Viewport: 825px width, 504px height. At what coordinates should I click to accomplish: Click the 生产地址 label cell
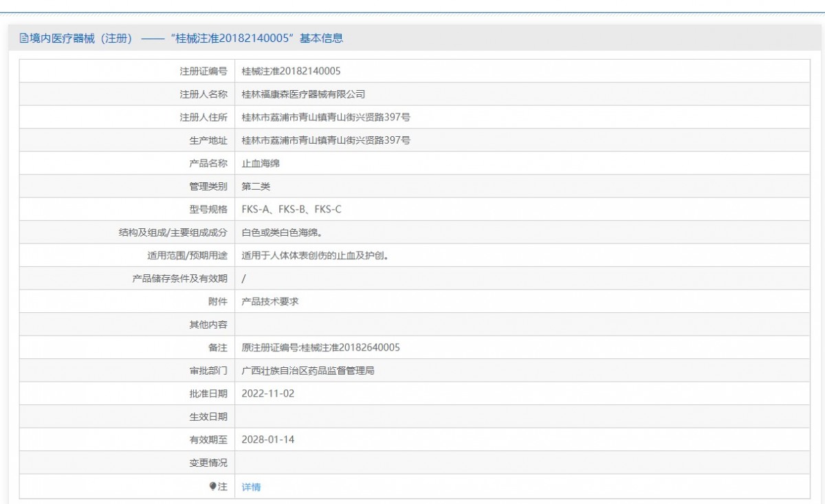pyautogui.click(x=126, y=140)
